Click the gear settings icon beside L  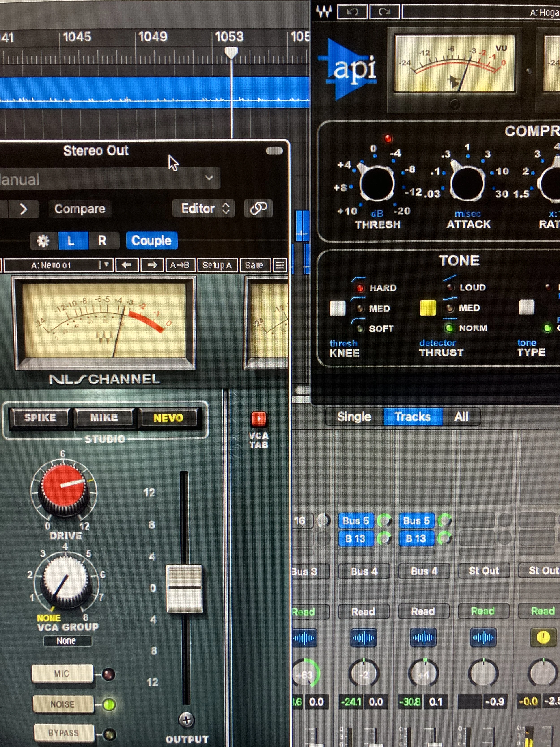[43, 241]
